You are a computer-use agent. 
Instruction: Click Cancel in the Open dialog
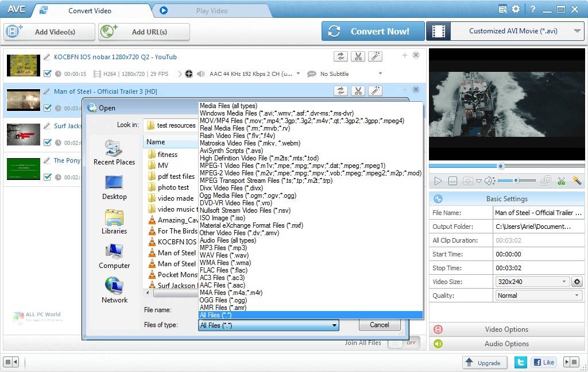point(379,324)
